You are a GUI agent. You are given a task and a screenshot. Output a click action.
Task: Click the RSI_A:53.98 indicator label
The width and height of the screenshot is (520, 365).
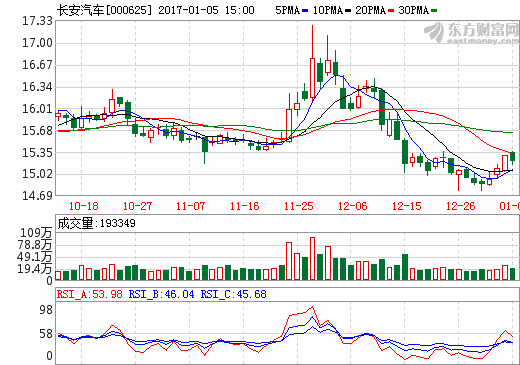tap(90, 294)
